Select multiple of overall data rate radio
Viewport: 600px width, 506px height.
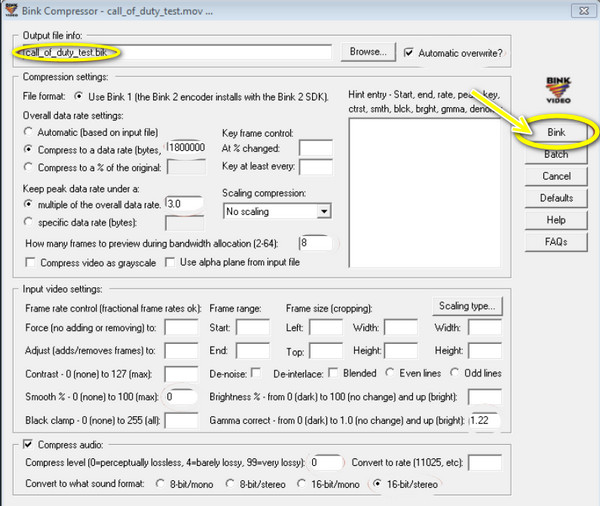[28, 204]
